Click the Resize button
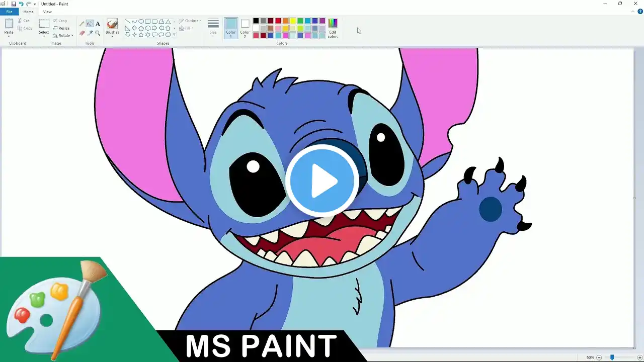Viewport: 644px width, 362px height. click(x=61, y=28)
